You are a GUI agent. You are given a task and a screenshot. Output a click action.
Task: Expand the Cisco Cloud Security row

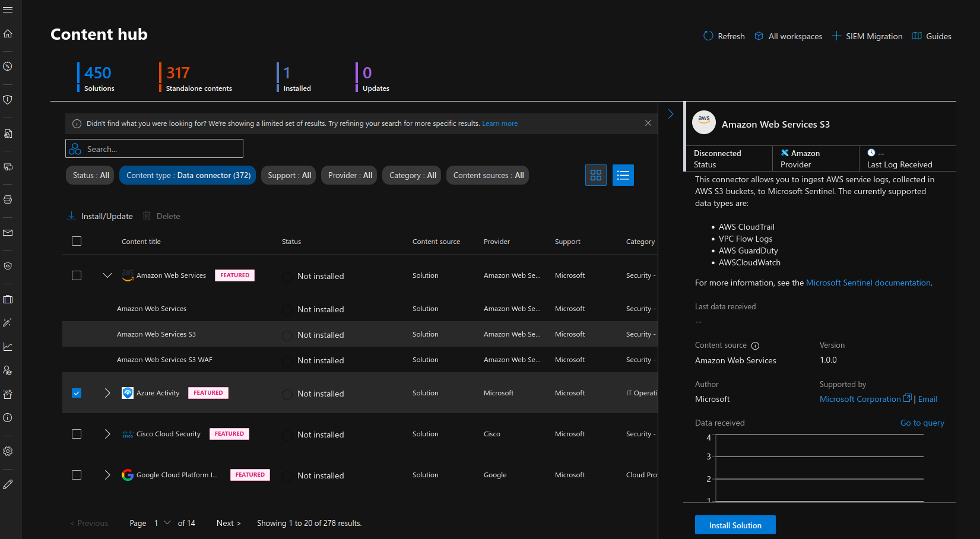pyautogui.click(x=107, y=434)
